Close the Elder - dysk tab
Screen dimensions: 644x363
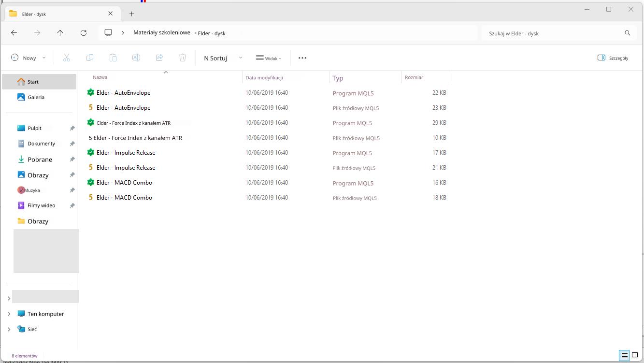pyautogui.click(x=111, y=14)
